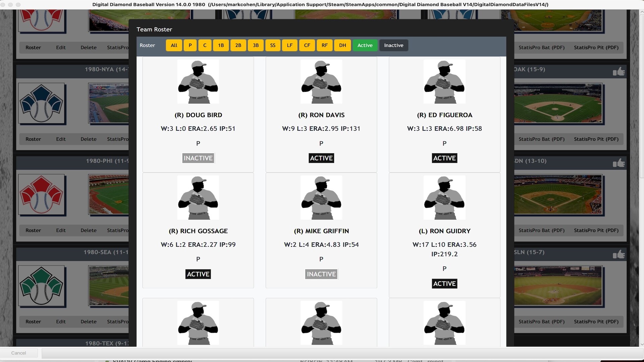
Task: Click the (R) MIKE GRIFFIN name
Action: (x=321, y=231)
